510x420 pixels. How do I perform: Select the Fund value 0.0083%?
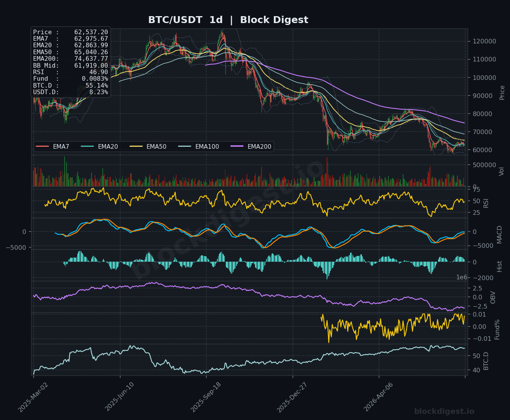click(x=95, y=79)
